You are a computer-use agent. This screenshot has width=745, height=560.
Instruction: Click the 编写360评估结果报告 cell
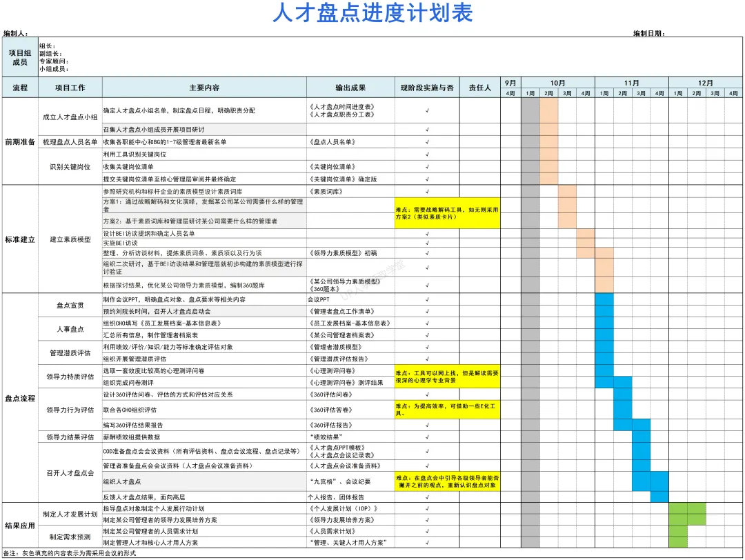(204, 425)
